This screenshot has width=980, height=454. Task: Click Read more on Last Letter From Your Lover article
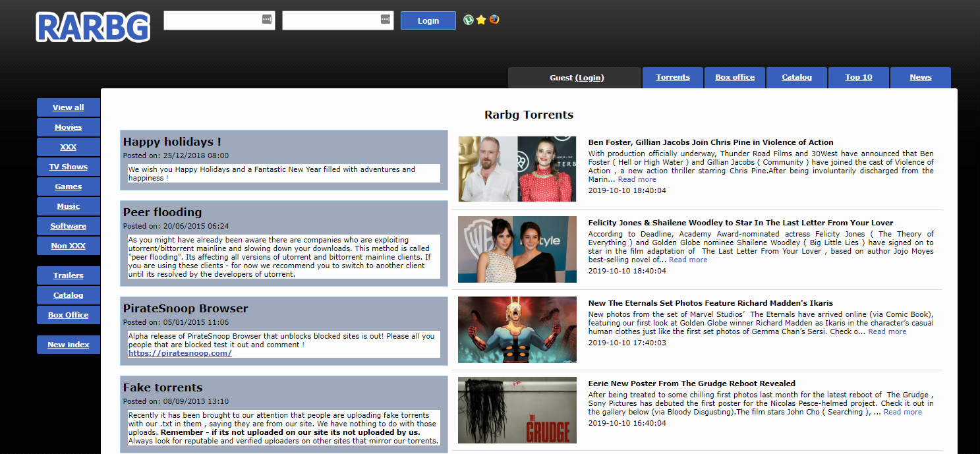688,260
